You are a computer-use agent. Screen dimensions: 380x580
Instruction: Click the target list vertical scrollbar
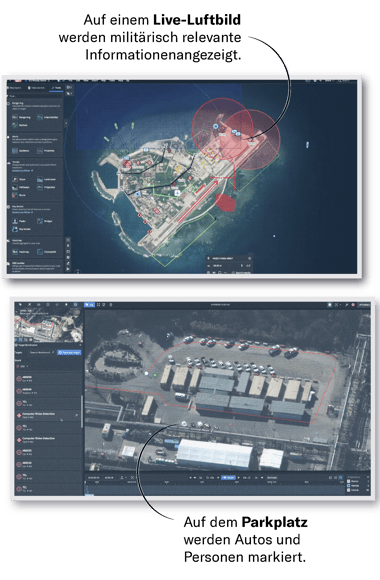pos(82,411)
